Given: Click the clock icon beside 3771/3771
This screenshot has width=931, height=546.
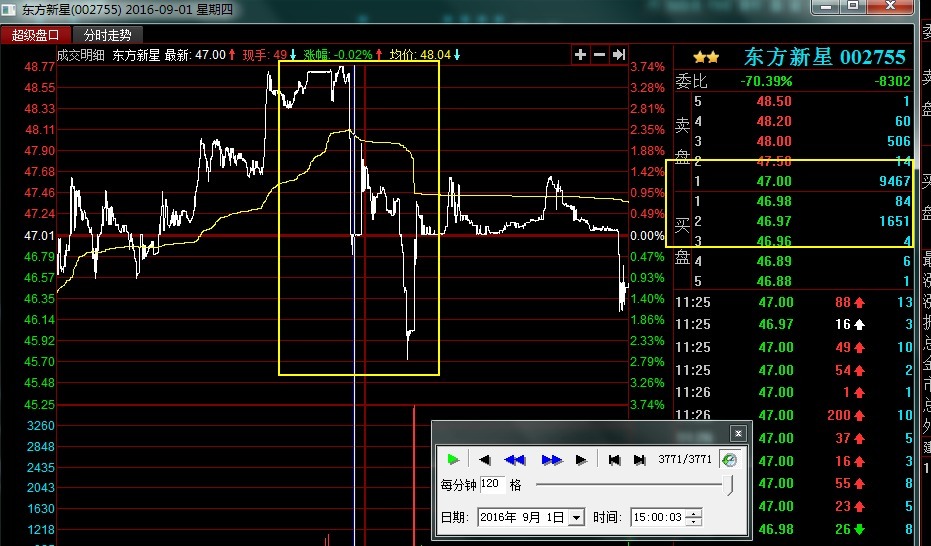Looking at the screenshot, I should 730,460.
